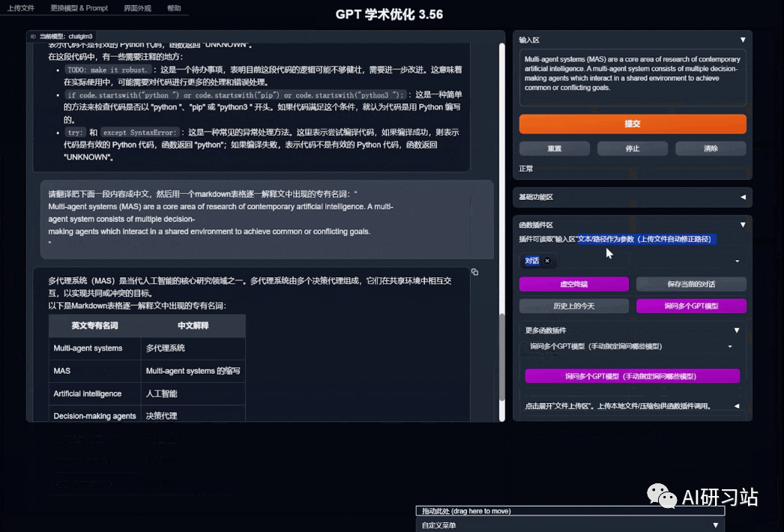Click the Artificial intelligence table cell

tap(94, 393)
